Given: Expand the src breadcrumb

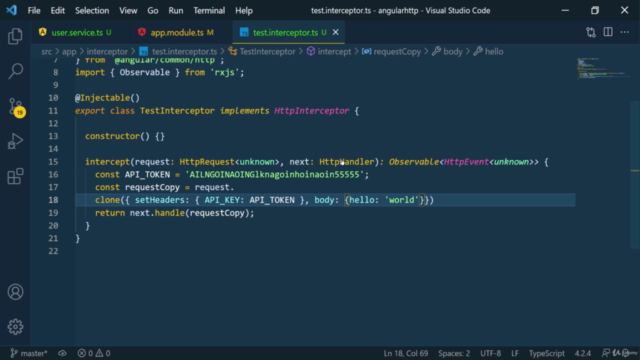Looking at the screenshot, I should tap(47, 51).
